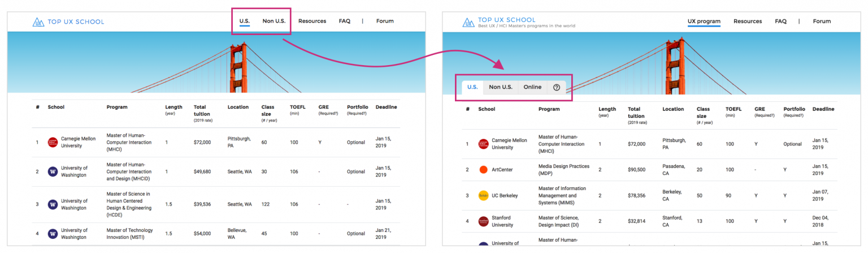Click the $32,814 tuition cell
The image size is (868, 253).
tap(636, 221)
